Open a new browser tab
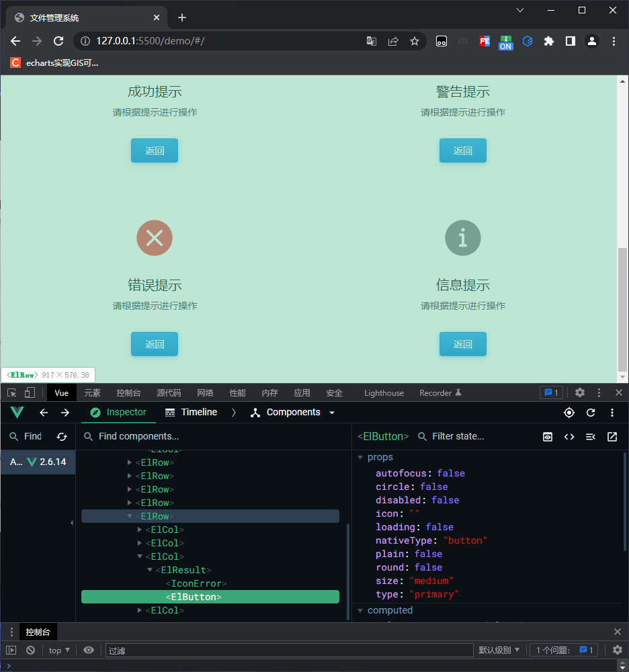Viewport: 629px width, 672px height. coord(182,17)
